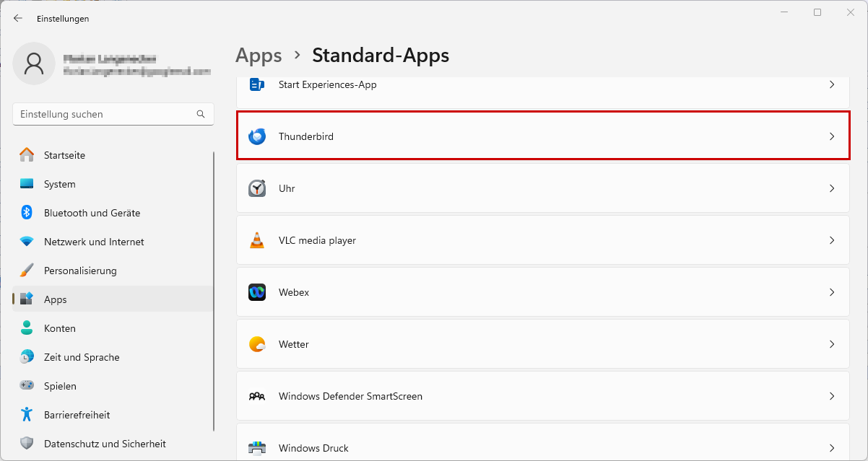Select Konten in the sidebar
Screen dimensions: 868x461
click(113, 328)
